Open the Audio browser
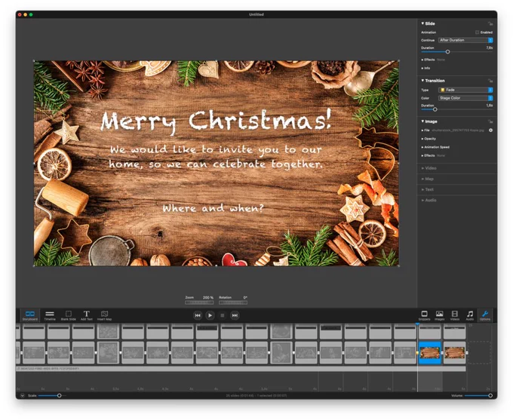Viewport: 513px width, 420px height. tap(470, 315)
